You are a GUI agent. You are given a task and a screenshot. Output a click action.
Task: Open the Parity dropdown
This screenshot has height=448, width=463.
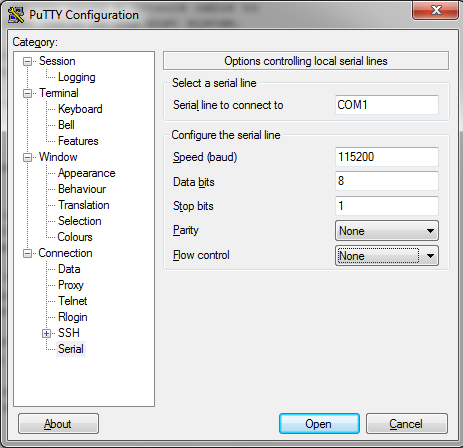pyautogui.click(x=387, y=231)
